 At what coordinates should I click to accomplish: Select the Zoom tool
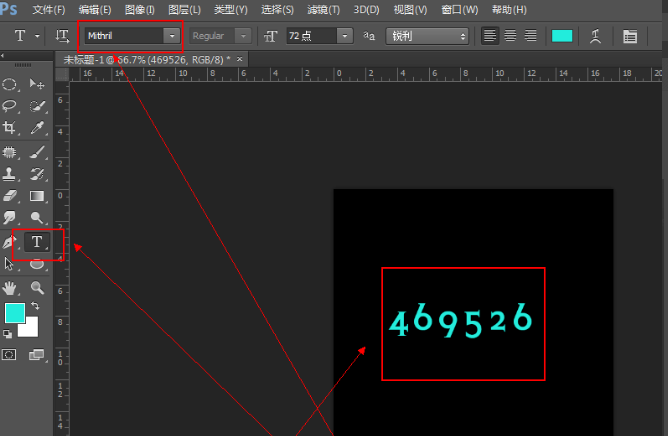(x=37, y=289)
